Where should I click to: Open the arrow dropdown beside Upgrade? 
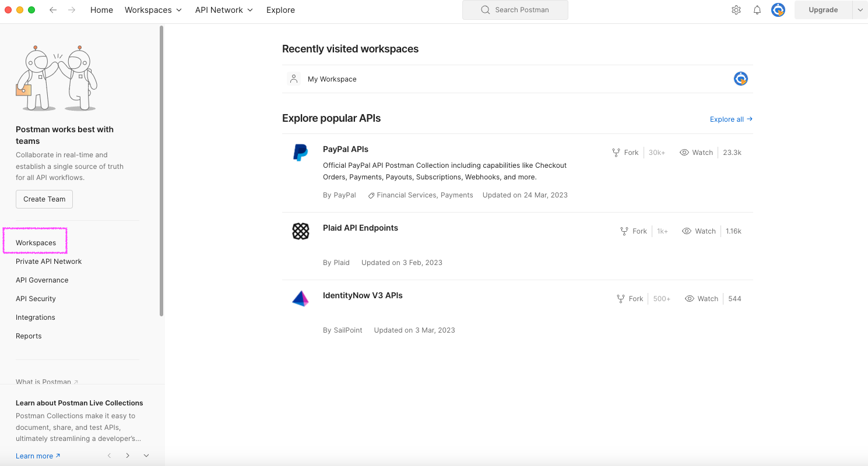[x=860, y=10]
